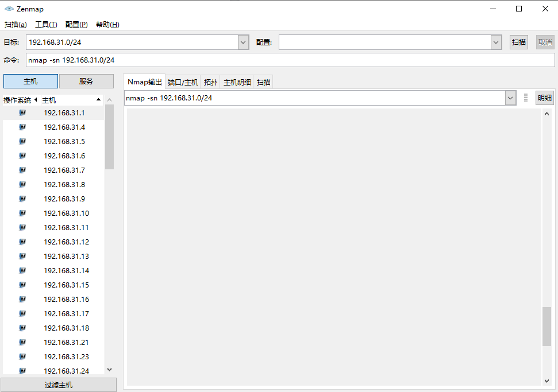The height and width of the screenshot is (392, 558).
Task: Select host 192.168.31.24 in list
Action: pyautogui.click(x=53, y=371)
